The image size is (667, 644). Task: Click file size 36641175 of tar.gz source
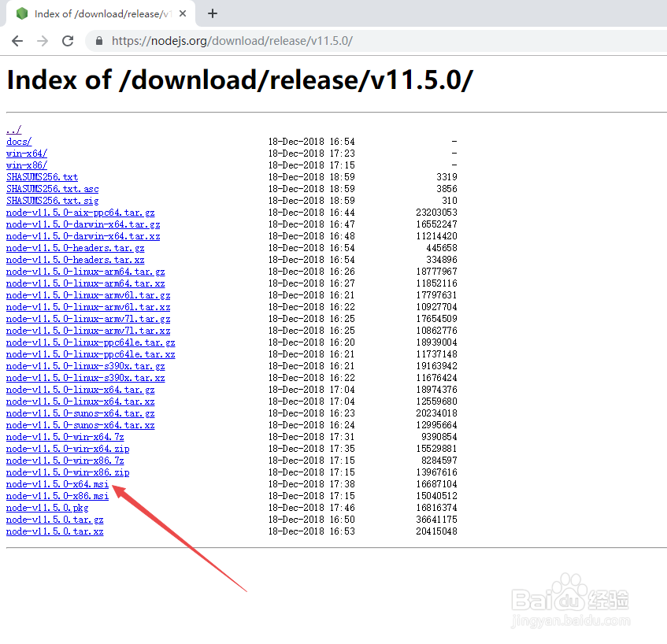pyautogui.click(x=436, y=520)
